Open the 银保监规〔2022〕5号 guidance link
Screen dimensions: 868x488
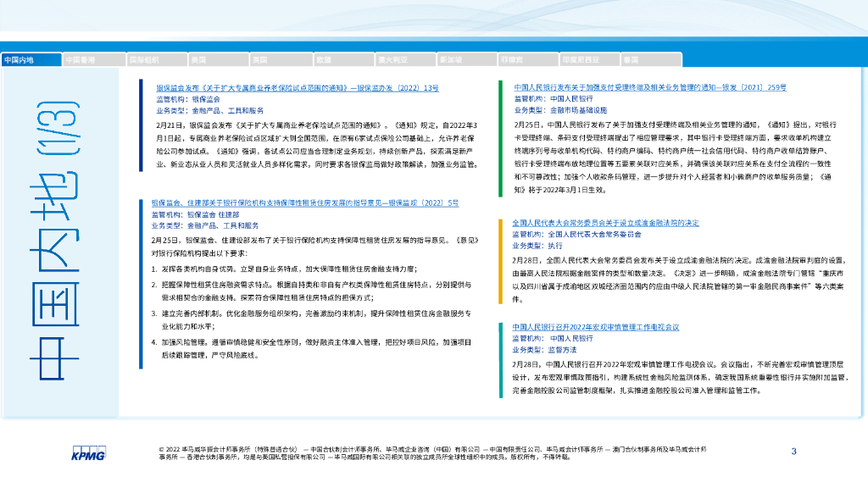pyautogui.click(x=304, y=203)
